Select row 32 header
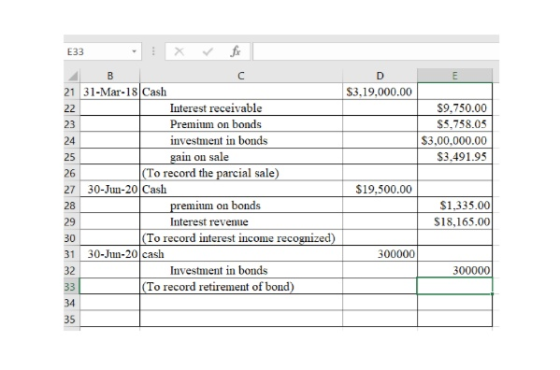 [x=71, y=270]
